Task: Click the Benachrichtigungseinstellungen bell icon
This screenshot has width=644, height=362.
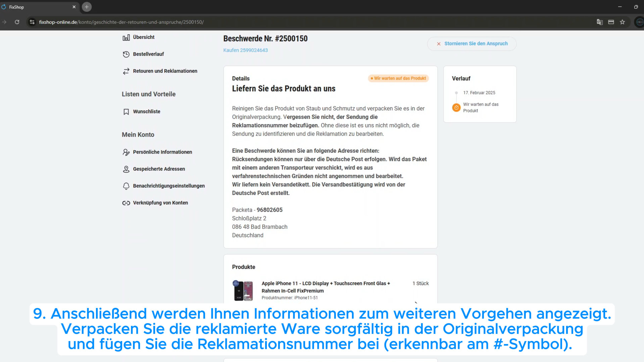Action: pos(126,186)
